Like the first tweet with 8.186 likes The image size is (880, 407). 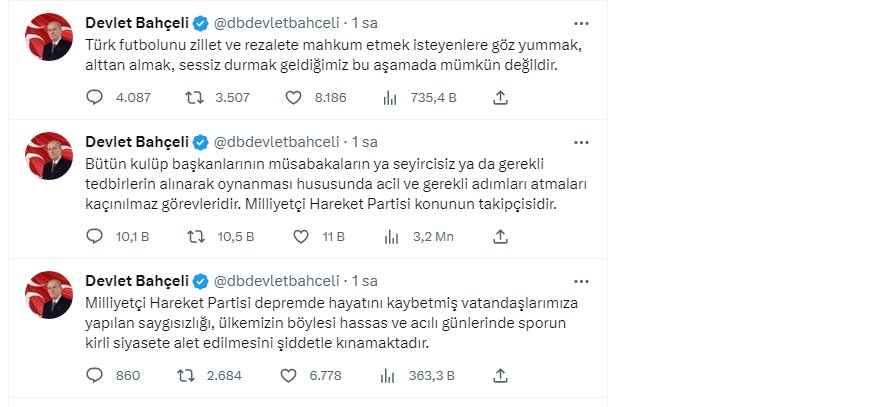pos(294,98)
